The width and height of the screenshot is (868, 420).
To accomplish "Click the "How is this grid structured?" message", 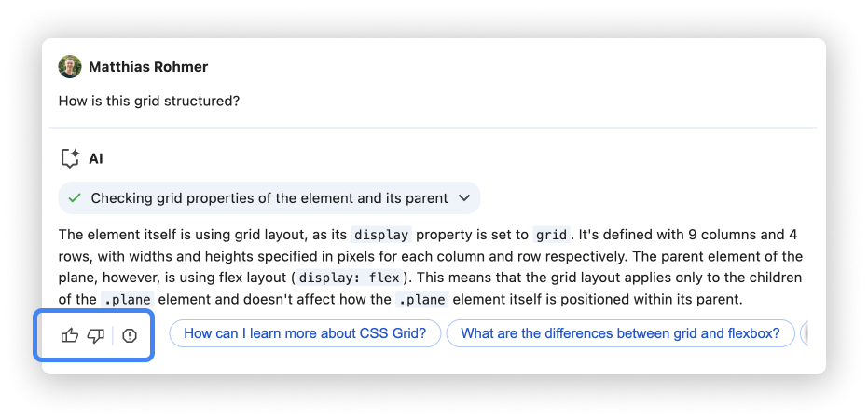I will 149,101.
